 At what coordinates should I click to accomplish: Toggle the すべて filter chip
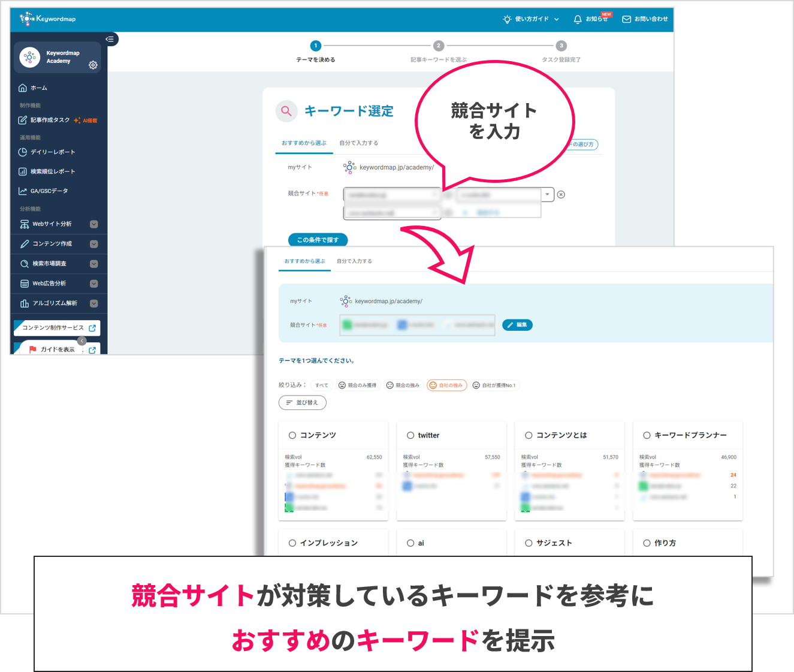tap(322, 385)
